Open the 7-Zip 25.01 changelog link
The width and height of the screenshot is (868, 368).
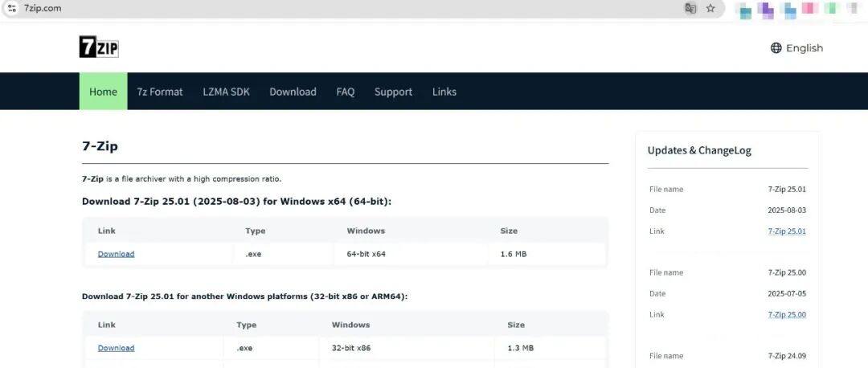(x=787, y=231)
